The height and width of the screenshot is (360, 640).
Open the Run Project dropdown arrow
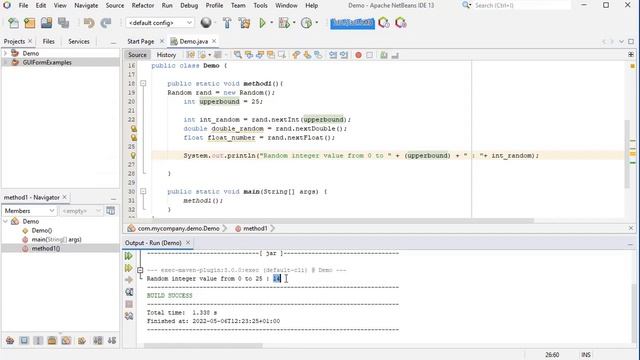271,23
